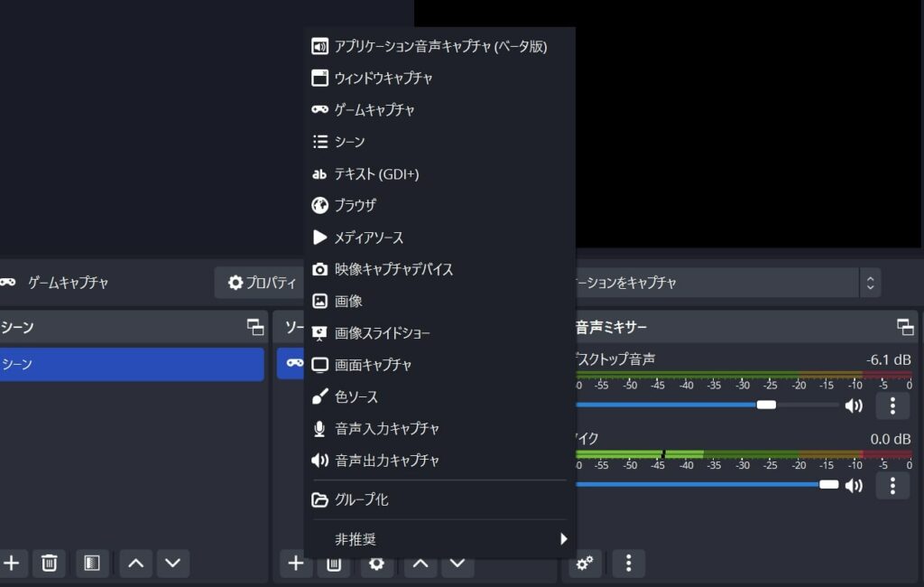
Task: Move source down arrow
Action: coord(457,565)
